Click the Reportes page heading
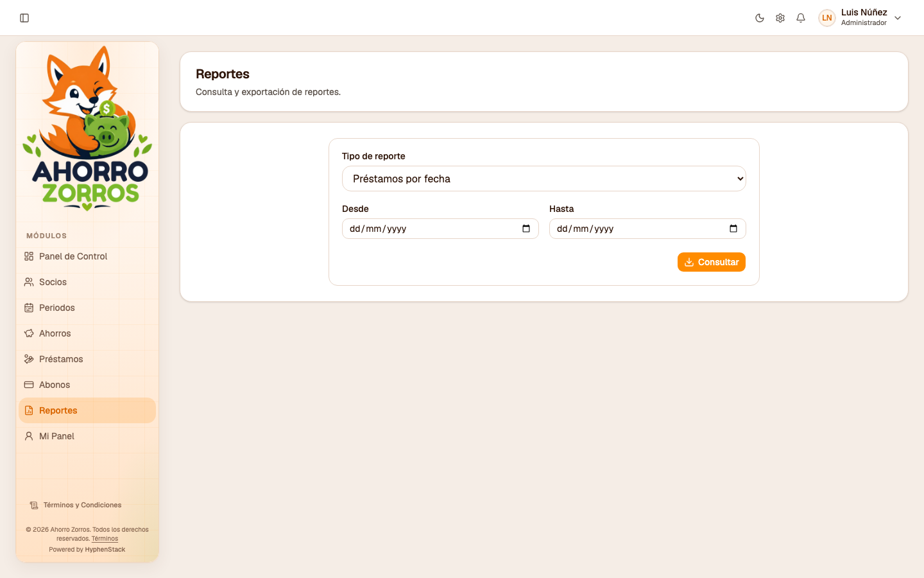 tap(223, 74)
